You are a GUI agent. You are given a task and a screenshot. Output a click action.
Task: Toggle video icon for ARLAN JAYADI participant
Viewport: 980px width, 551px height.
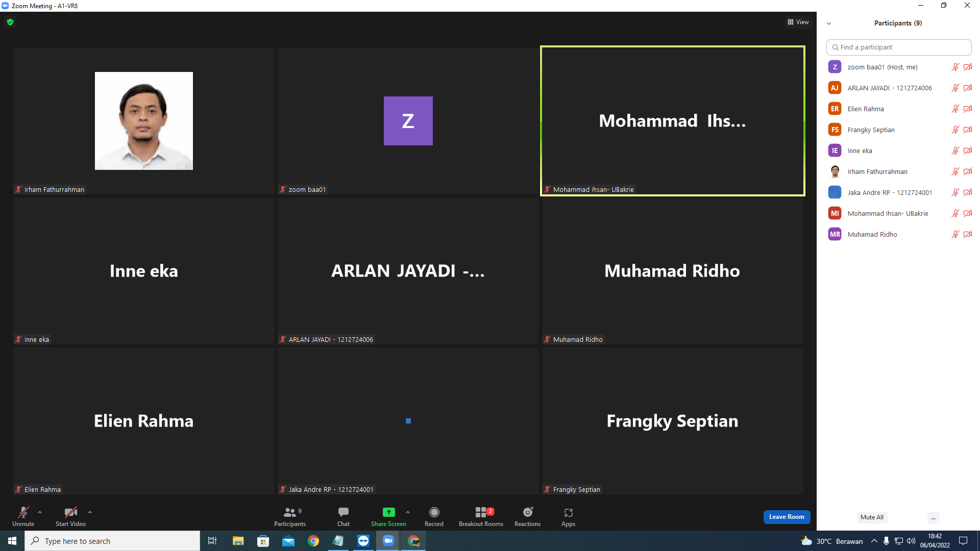[968, 88]
